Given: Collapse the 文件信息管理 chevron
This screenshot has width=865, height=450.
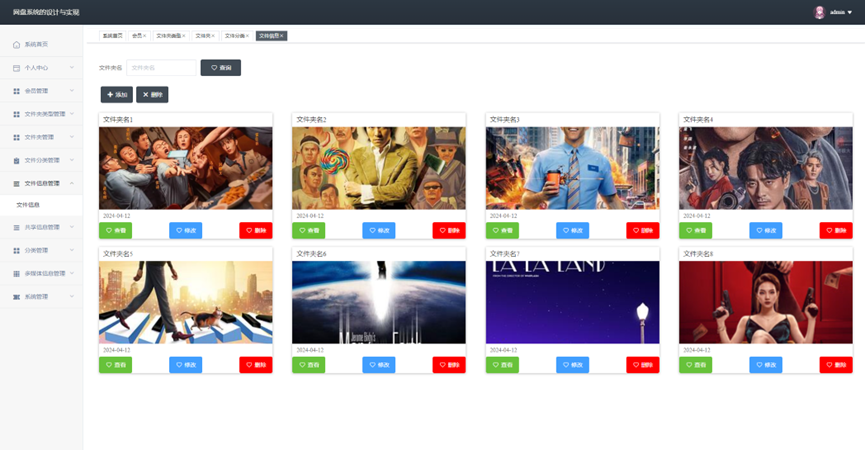Looking at the screenshot, I should point(72,183).
